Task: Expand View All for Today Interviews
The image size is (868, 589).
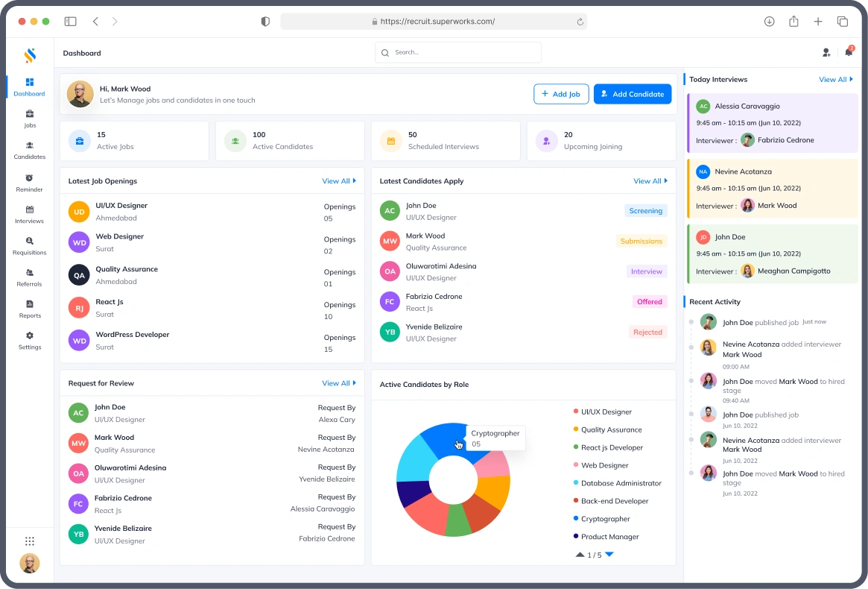Action: click(x=834, y=79)
